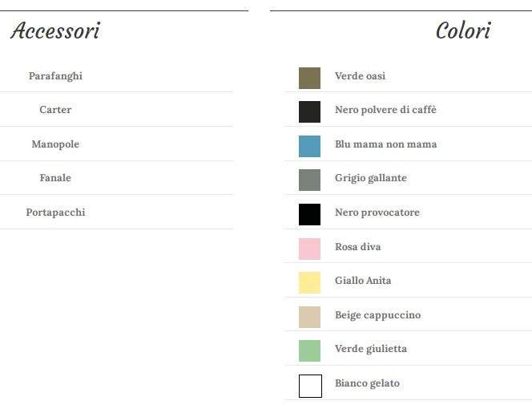Select the Nero provocatore black swatch

click(309, 214)
